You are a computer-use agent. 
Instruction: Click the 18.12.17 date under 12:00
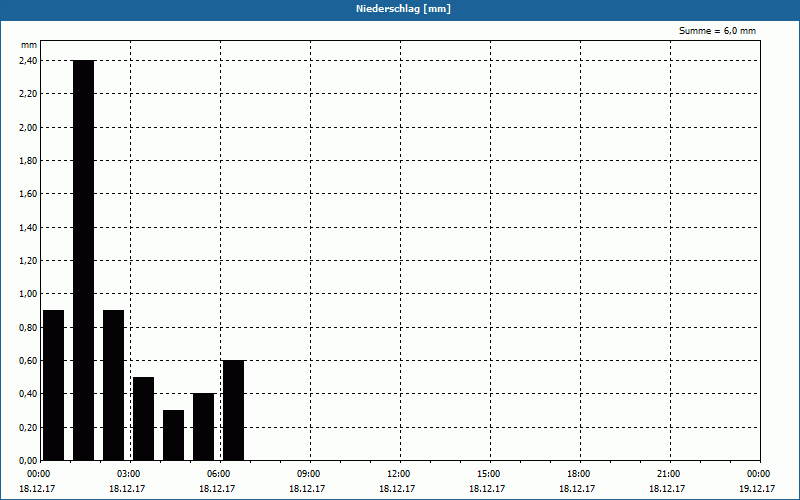[397, 489]
